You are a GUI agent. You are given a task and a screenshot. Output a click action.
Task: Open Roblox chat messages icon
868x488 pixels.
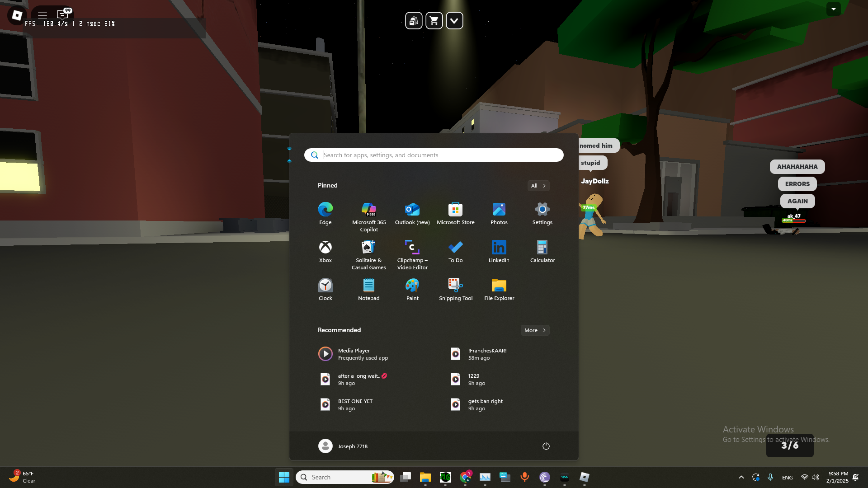point(62,14)
